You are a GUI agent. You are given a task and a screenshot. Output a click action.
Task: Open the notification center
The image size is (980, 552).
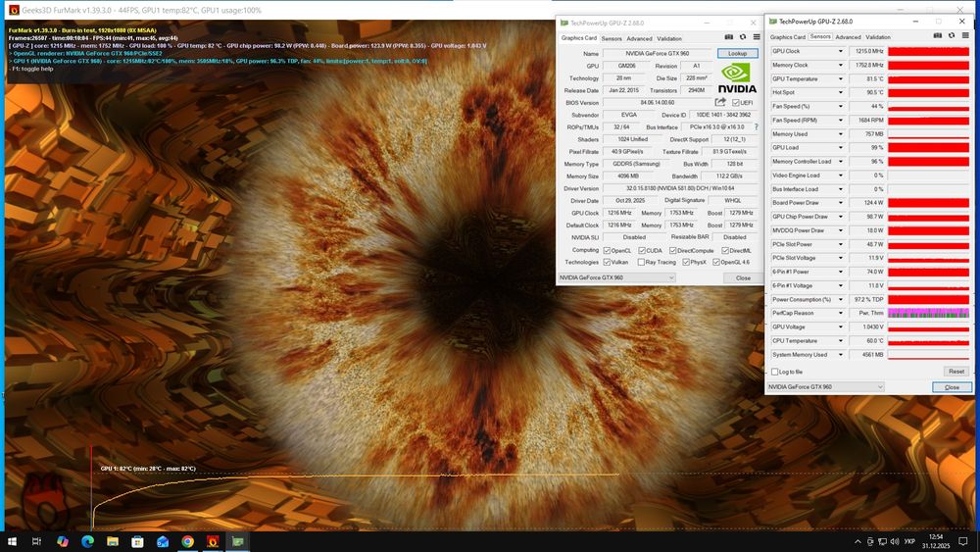click(x=963, y=541)
